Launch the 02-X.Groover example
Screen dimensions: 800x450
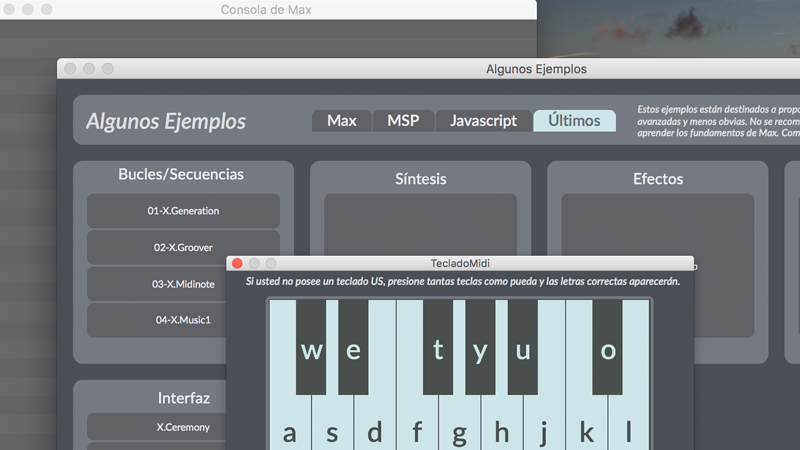point(183,247)
